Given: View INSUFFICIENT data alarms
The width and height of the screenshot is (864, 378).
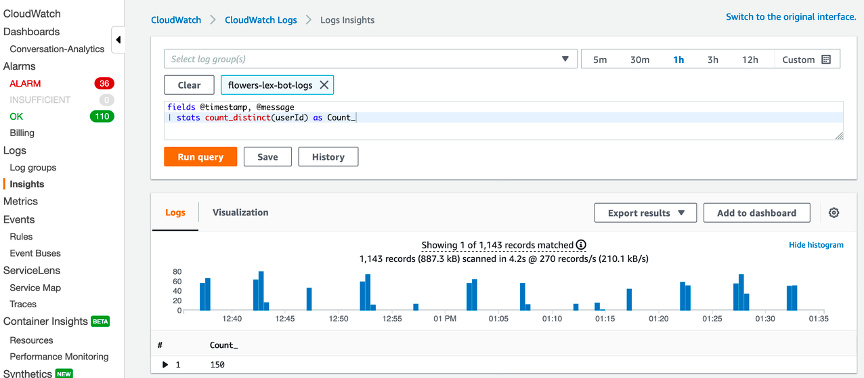Looking at the screenshot, I should click(40, 100).
